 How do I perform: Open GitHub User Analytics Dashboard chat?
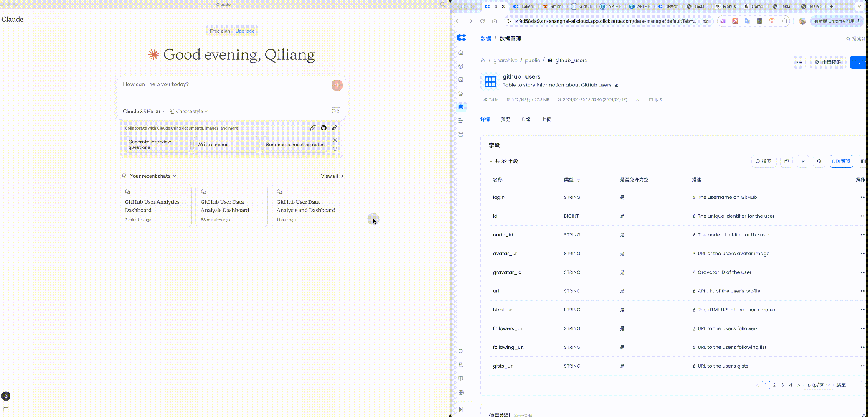(x=156, y=206)
